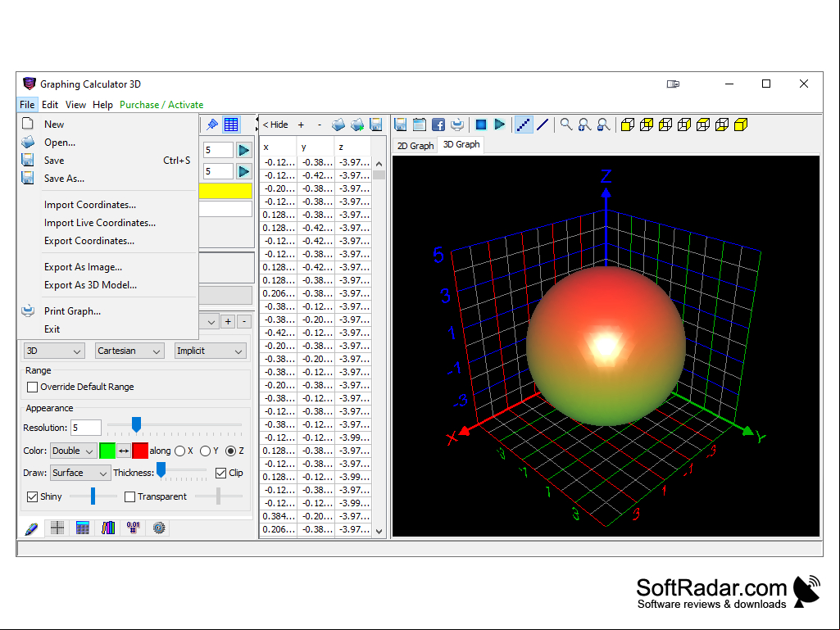Select the X radio button for color direction
The image size is (840, 630).
pyautogui.click(x=180, y=451)
